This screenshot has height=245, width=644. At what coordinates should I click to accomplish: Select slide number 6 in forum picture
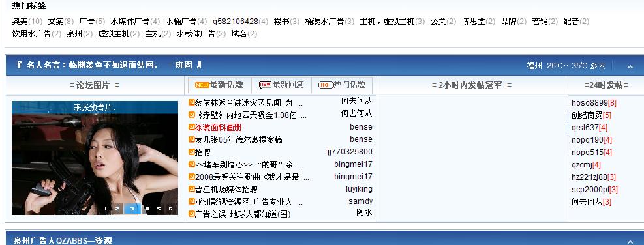tap(170, 209)
